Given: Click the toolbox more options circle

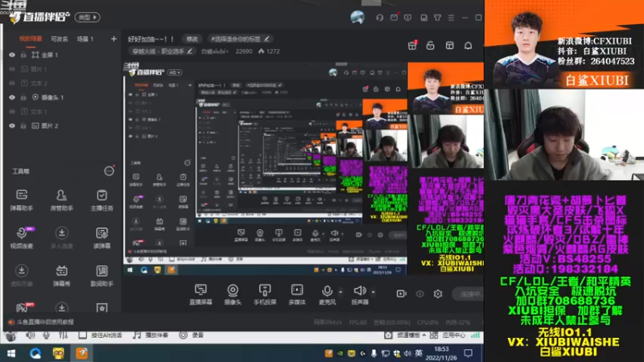Looking at the screenshot, I should click(109, 171).
